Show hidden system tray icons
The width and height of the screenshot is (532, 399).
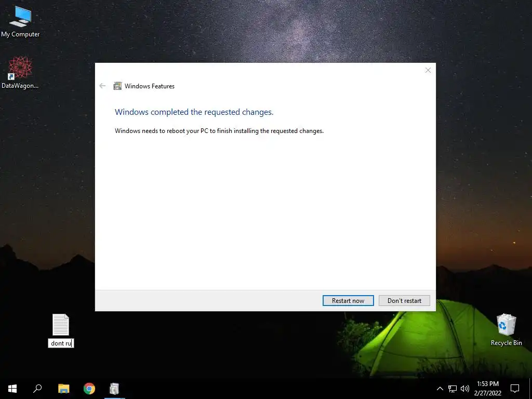(440, 389)
